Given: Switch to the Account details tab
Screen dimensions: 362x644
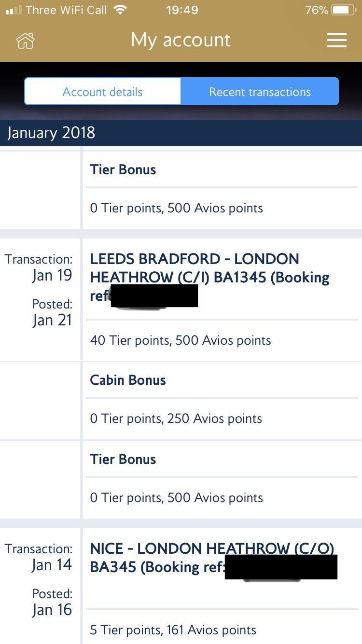Looking at the screenshot, I should tap(102, 92).
